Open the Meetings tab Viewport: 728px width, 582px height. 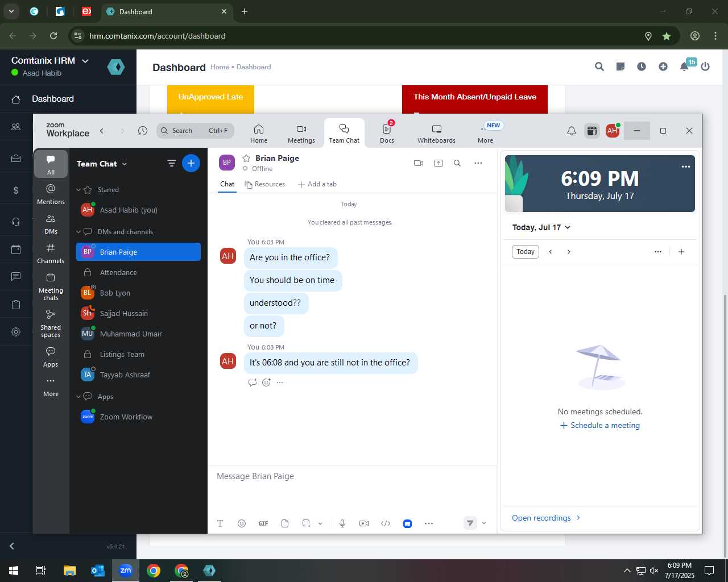click(x=301, y=134)
